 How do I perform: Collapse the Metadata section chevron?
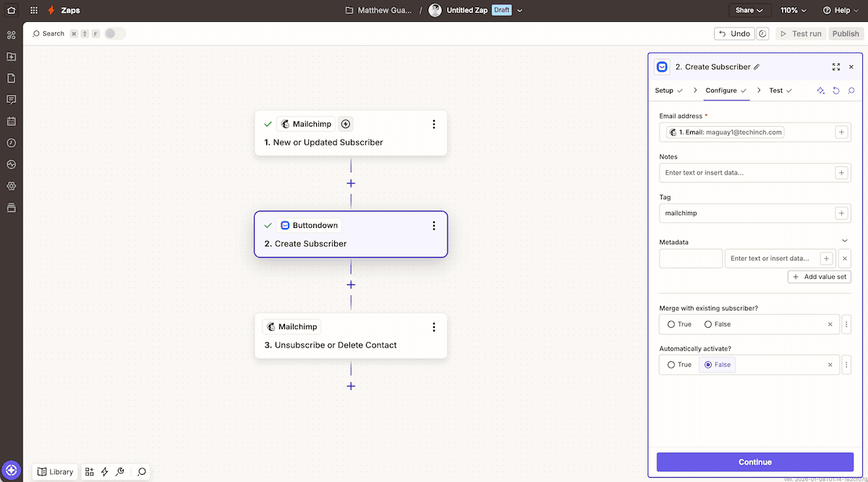(844, 240)
